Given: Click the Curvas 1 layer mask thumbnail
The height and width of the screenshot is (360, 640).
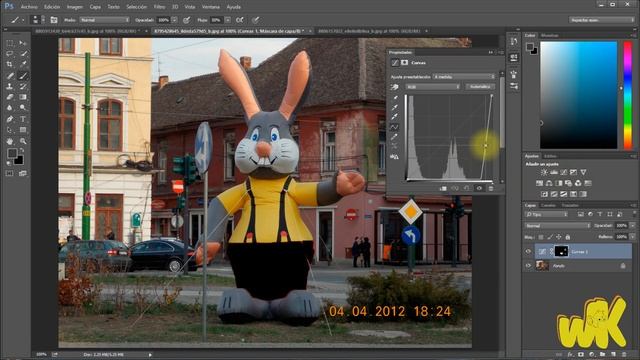Looking at the screenshot, I should click(561, 251).
